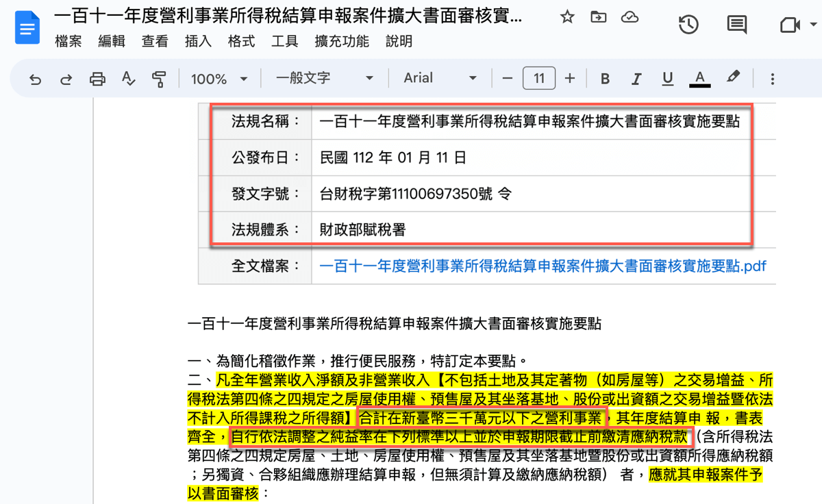Open the 編輯 menu
This screenshot has width=822, height=504.
pyautogui.click(x=112, y=42)
